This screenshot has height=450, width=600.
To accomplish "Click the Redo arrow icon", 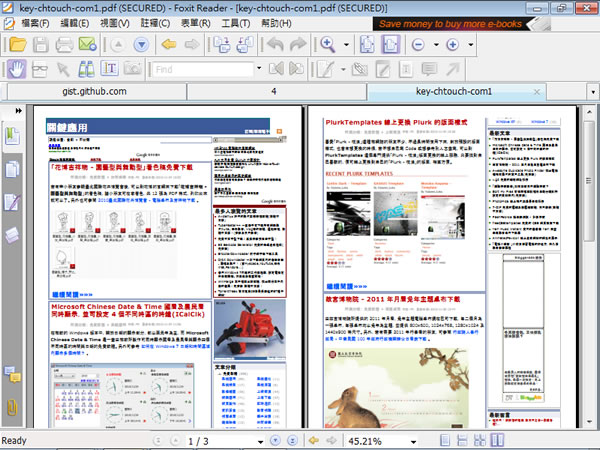I will click(x=298, y=45).
